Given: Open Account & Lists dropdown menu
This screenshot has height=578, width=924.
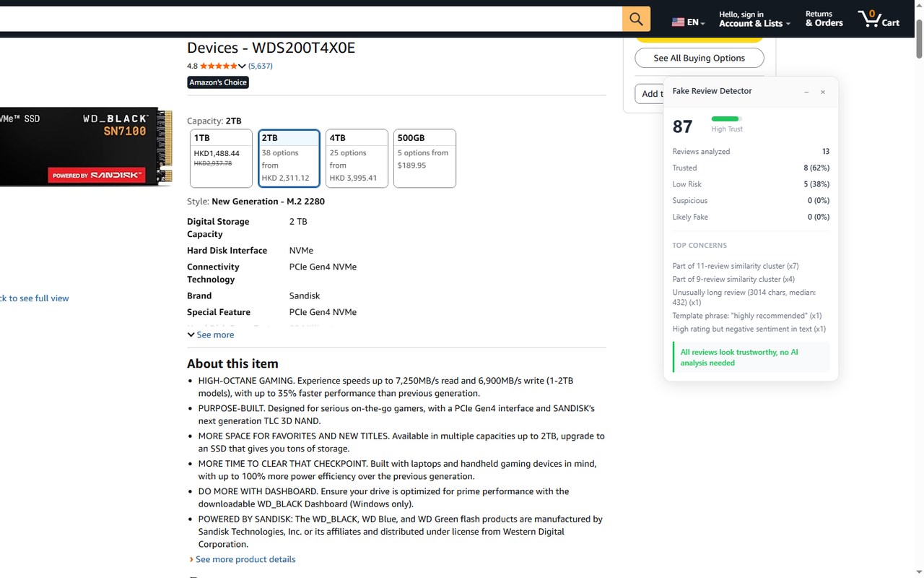Looking at the screenshot, I should (754, 19).
